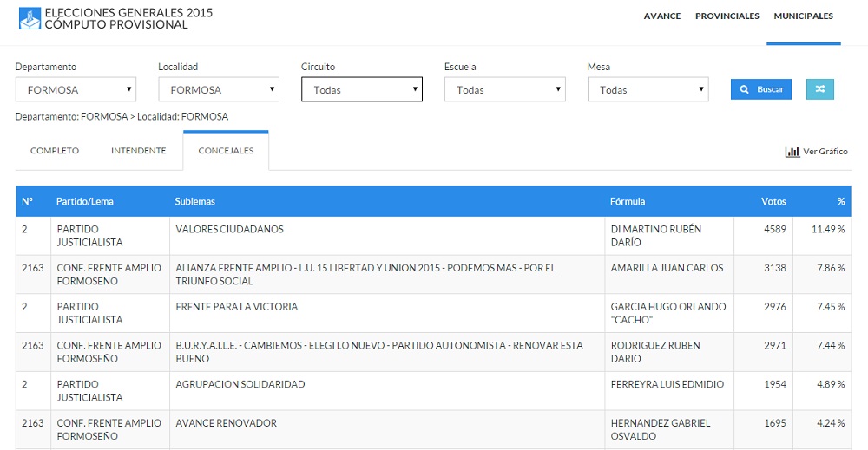Image resolution: width=868 pixels, height=450 pixels.
Task: Click the 11.49 % value
Action: (828, 229)
